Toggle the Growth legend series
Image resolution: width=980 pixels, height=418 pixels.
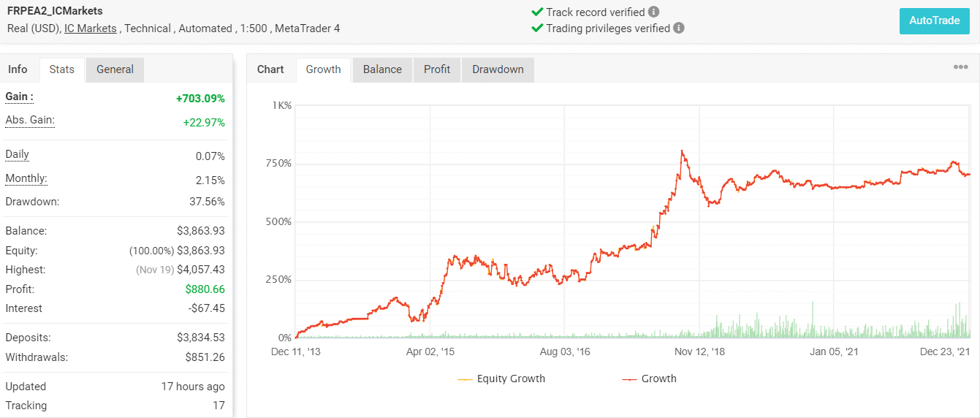(649, 379)
